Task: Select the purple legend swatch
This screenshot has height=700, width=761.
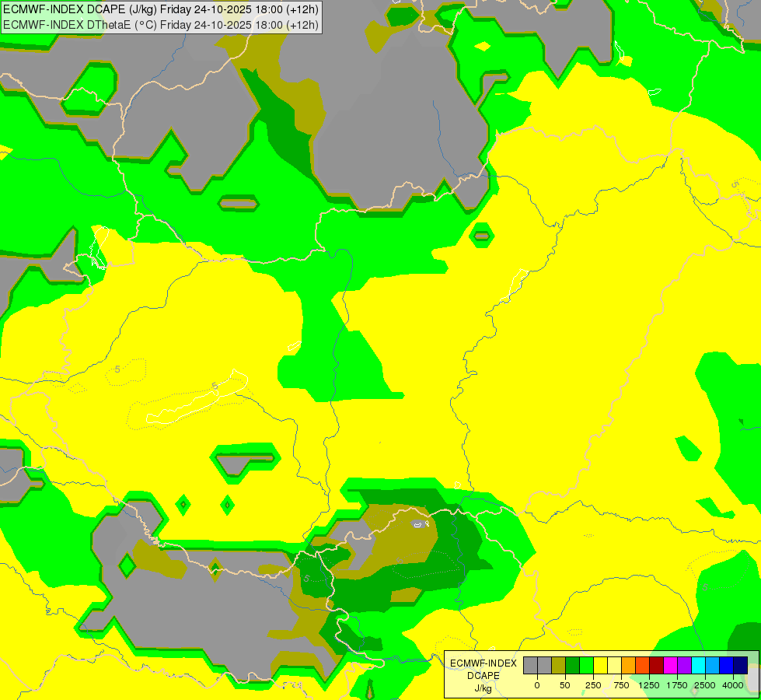Action: (685, 665)
